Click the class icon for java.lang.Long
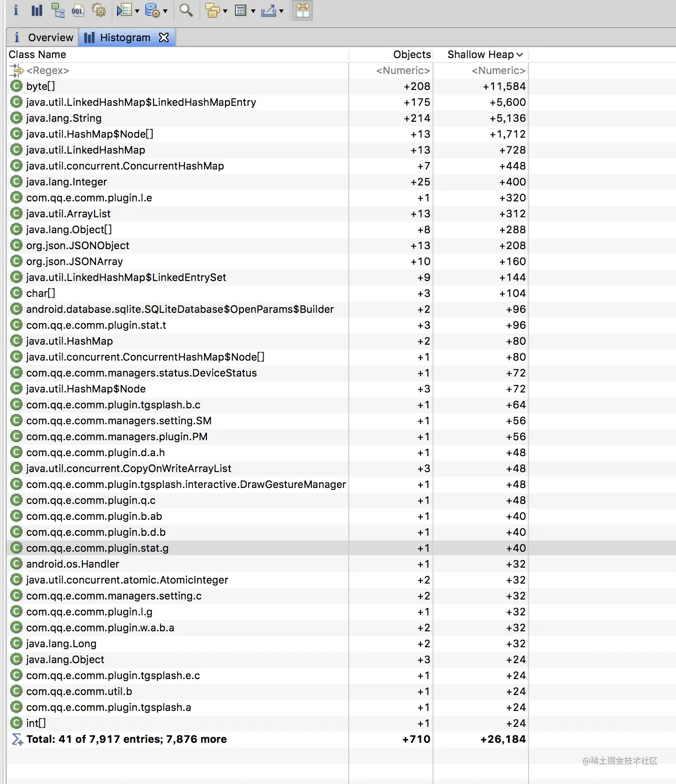 [x=16, y=643]
